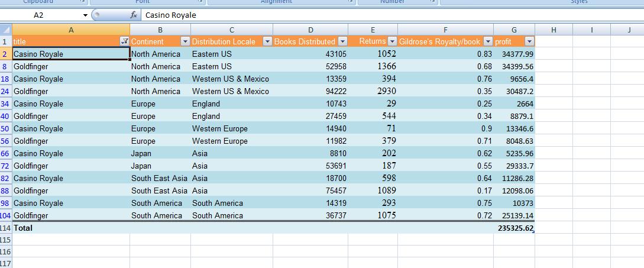Click the Goldfinger cell in row 104
The height and width of the screenshot is (268, 644).
71,215
